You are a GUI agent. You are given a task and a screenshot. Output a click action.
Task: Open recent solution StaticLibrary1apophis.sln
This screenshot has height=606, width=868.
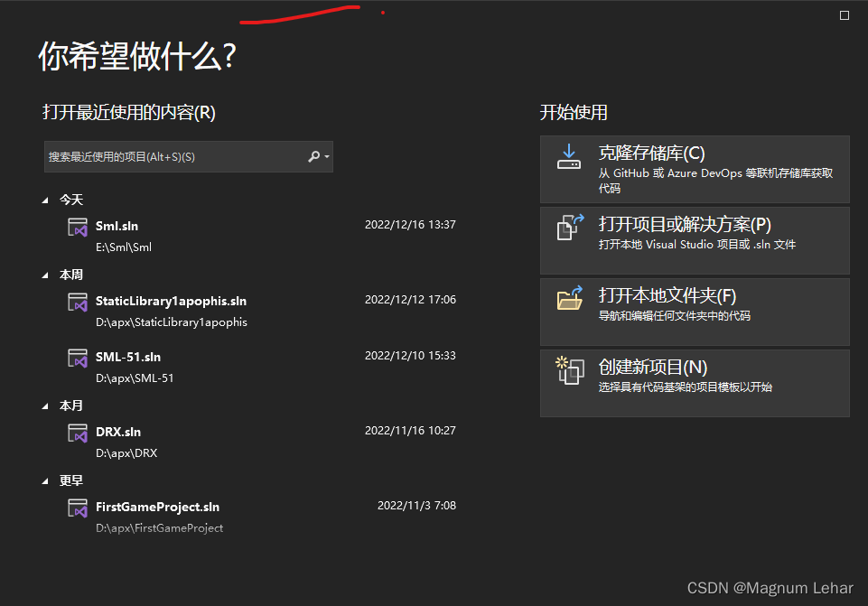171,301
